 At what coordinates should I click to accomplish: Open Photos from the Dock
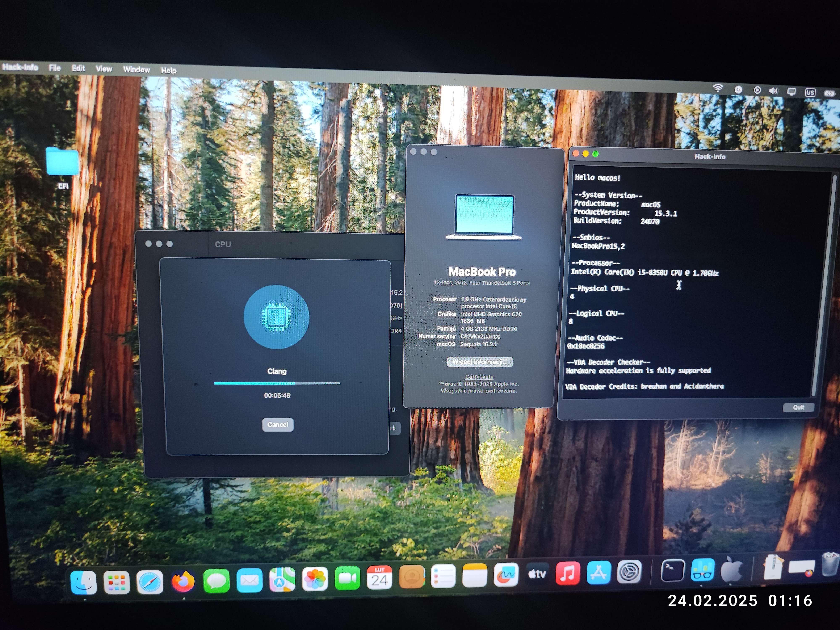click(315, 579)
